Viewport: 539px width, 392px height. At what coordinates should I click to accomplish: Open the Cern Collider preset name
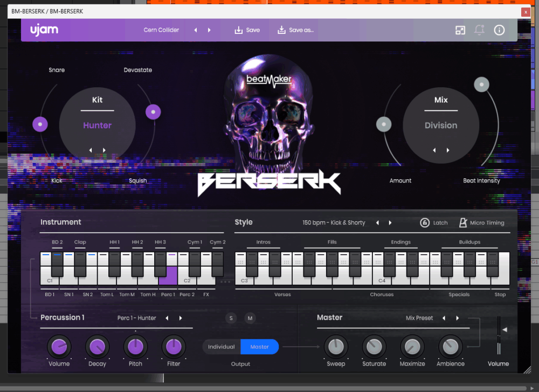click(161, 30)
